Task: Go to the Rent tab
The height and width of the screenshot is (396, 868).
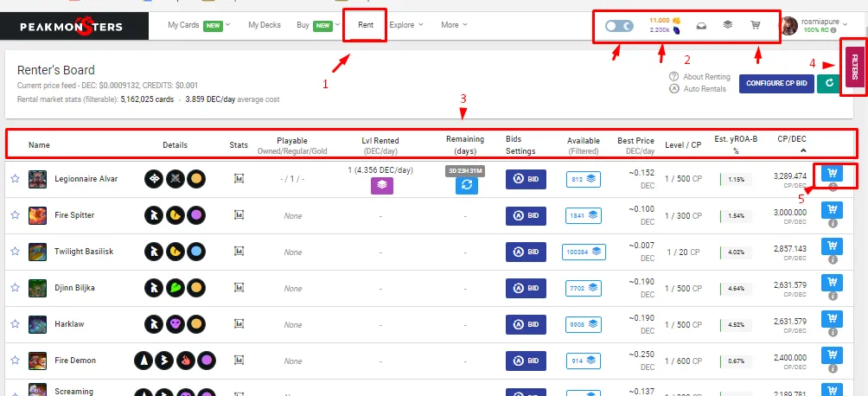Action: [366, 25]
